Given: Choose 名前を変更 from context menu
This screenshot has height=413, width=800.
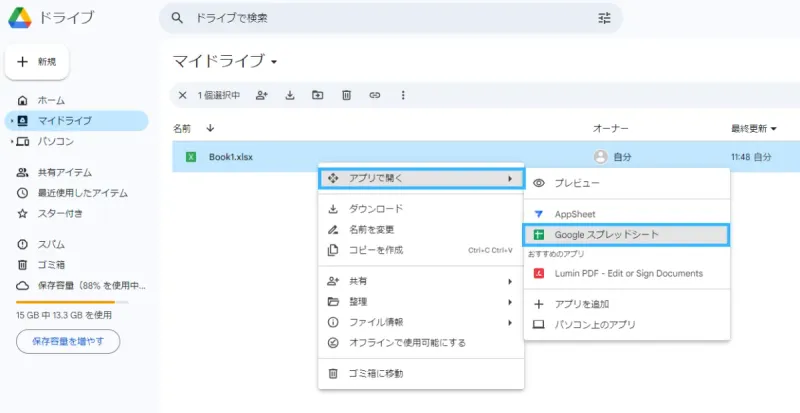Looking at the screenshot, I should (421, 230).
